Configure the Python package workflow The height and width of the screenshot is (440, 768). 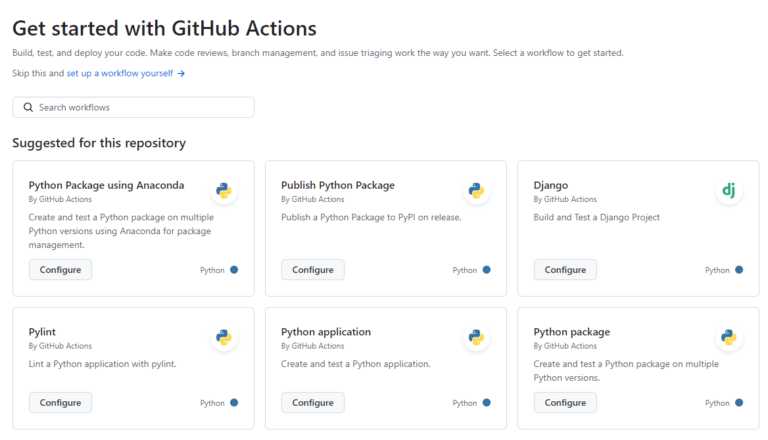(565, 403)
